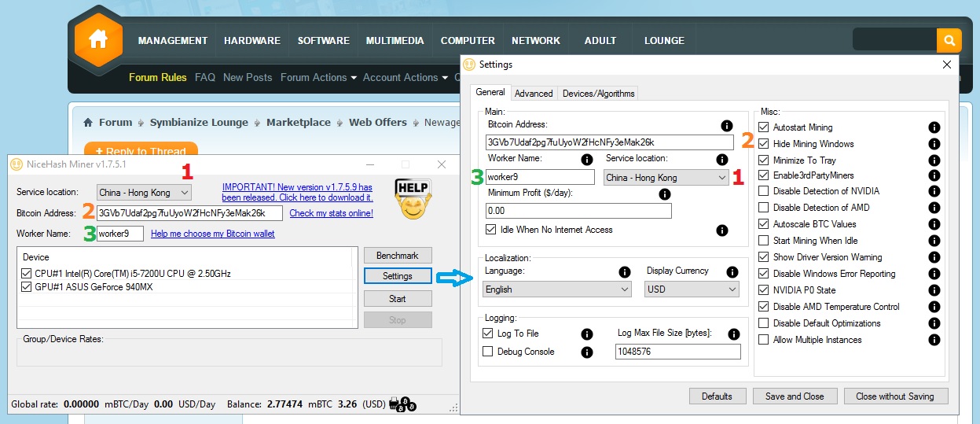This screenshot has height=424, width=980.
Task: Click info icon for Debug Console
Action: coord(586,352)
